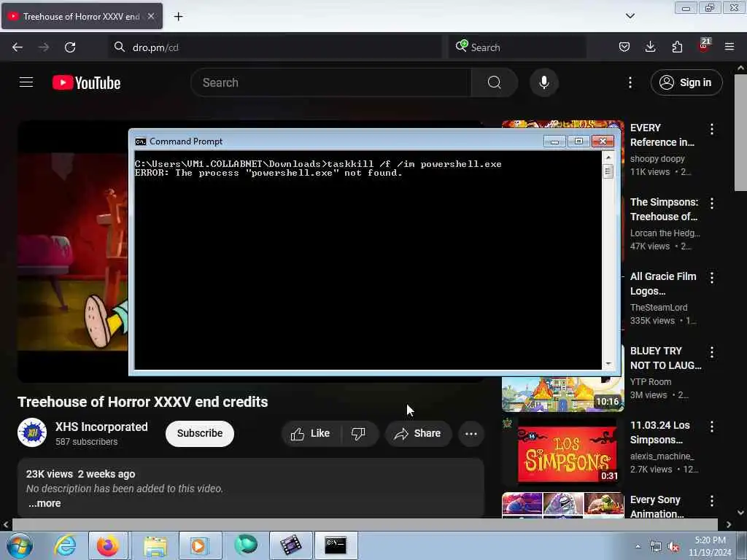Open the Windows Start menu
The width and height of the screenshot is (747, 560).
click(x=20, y=545)
